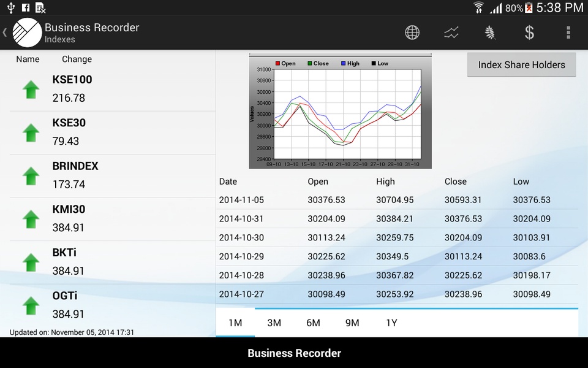588x368 pixels.
Task: Tap the 173.74 change value
Action: coord(69,185)
